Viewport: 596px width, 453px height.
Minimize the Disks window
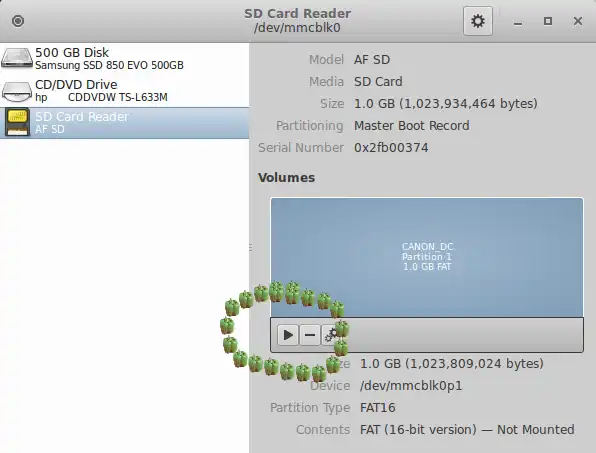point(518,22)
